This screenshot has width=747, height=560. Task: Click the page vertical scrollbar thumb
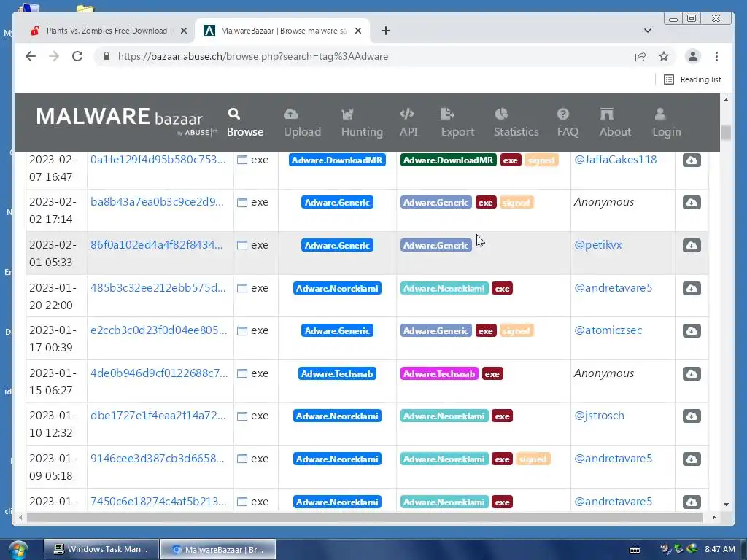pos(726,133)
